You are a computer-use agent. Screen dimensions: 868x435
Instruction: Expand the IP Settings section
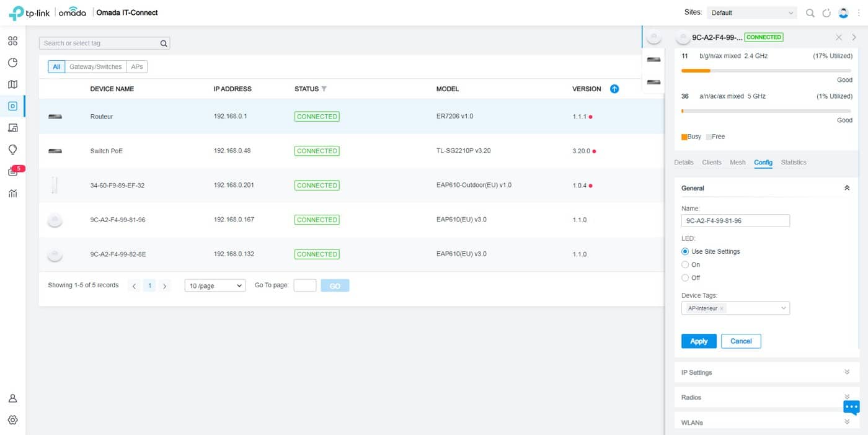[x=765, y=372]
